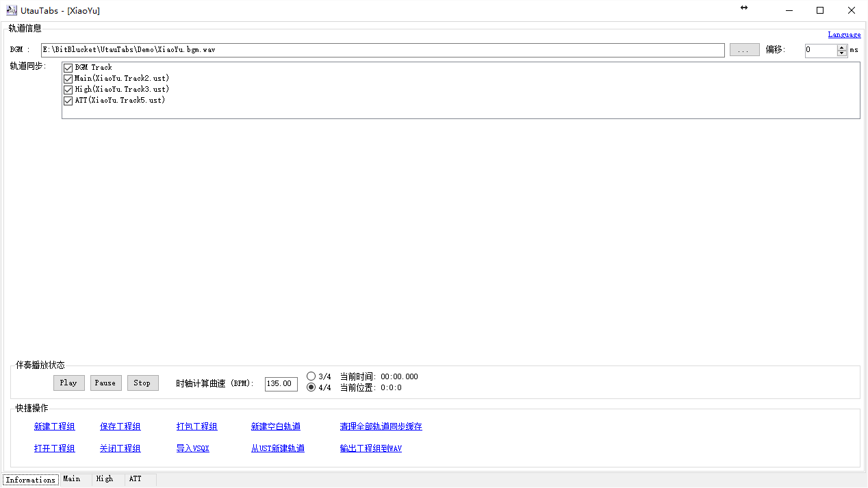The height and width of the screenshot is (488, 868).
Task: Click the 轨道同步 label
Action: click(27, 66)
